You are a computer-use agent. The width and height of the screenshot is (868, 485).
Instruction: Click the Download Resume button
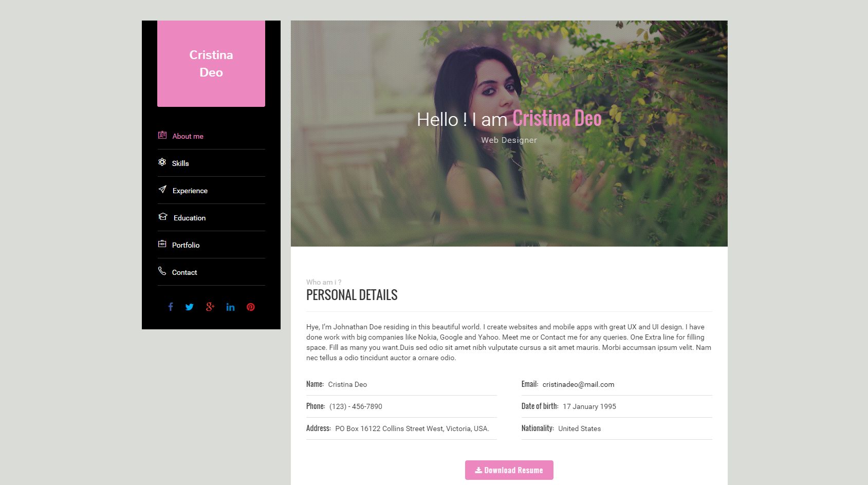pyautogui.click(x=509, y=470)
